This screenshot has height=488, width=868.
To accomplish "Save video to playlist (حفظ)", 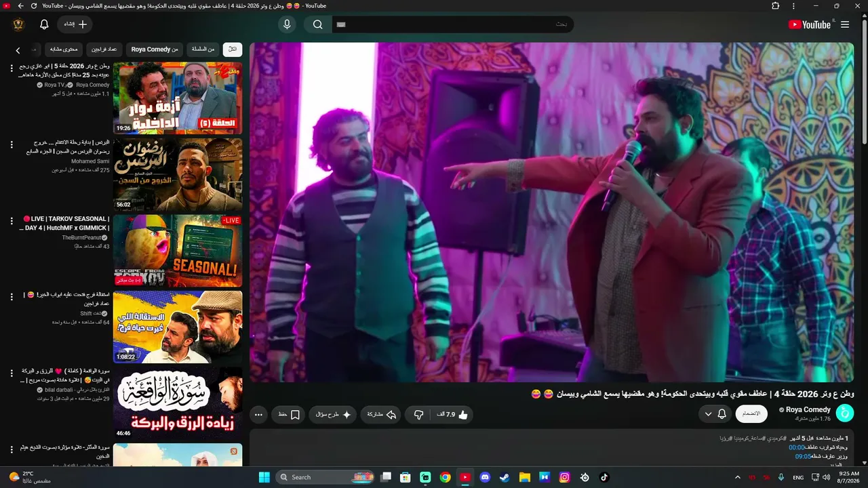I will (288, 415).
